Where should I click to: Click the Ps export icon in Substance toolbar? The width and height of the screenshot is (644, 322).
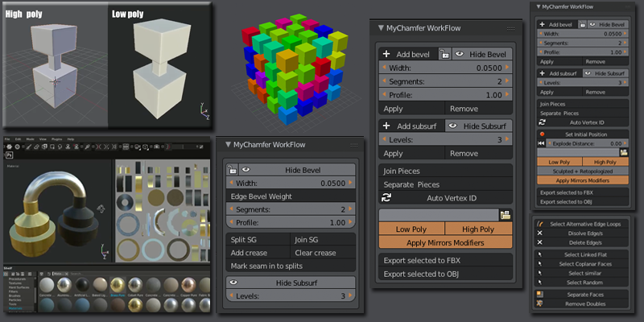(x=9, y=155)
